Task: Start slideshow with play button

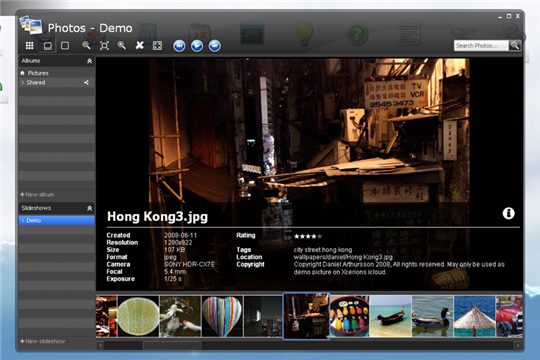Action: [x=197, y=45]
